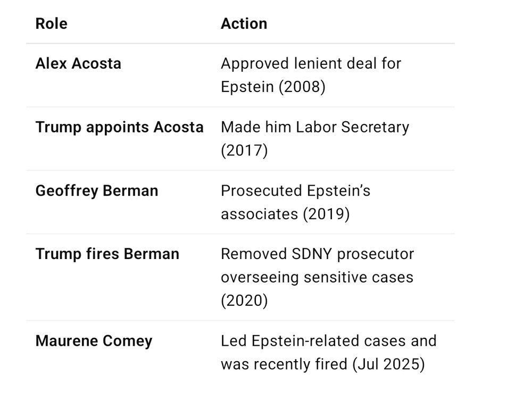
Task: Click the word Epstein in the first row
Action: click(x=247, y=87)
